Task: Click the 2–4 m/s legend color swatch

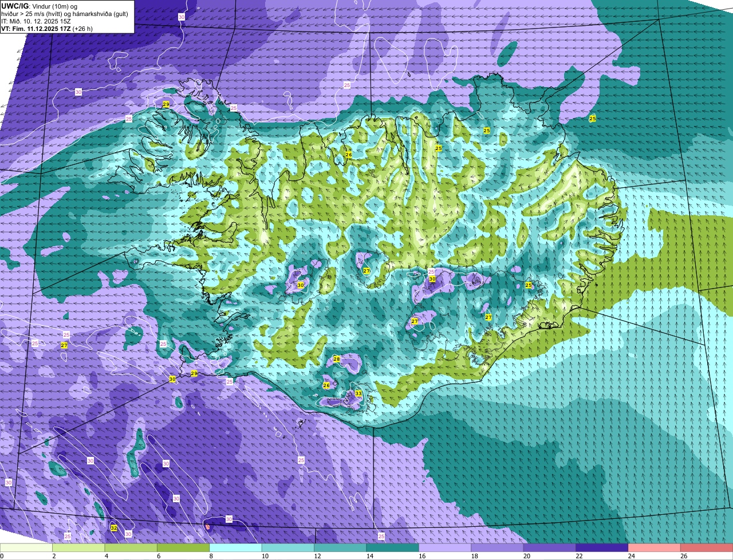Action: 79,548
